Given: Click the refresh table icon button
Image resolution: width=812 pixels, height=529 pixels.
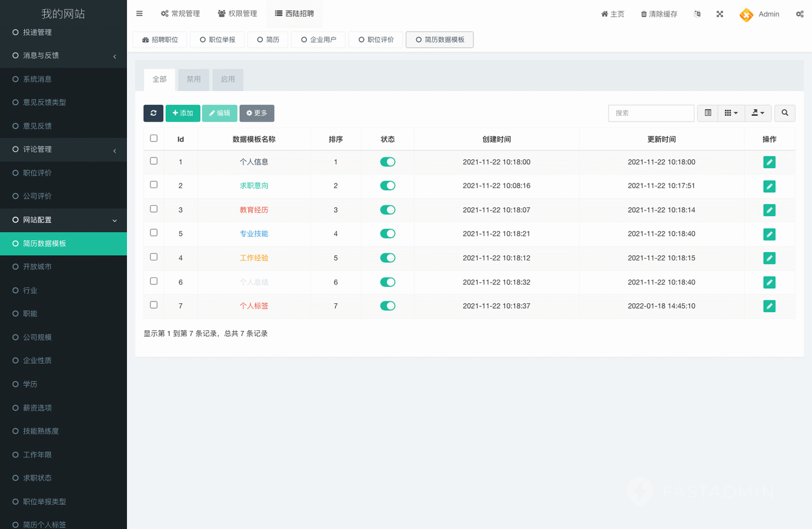Looking at the screenshot, I should point(153,113).
